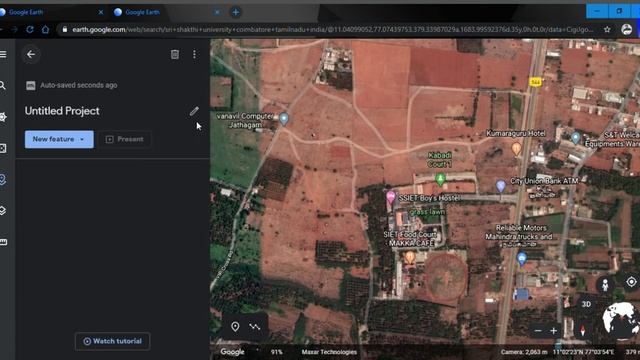Zoom in with the plus button
The image size is (640, 360).
(x=553, y=331)
